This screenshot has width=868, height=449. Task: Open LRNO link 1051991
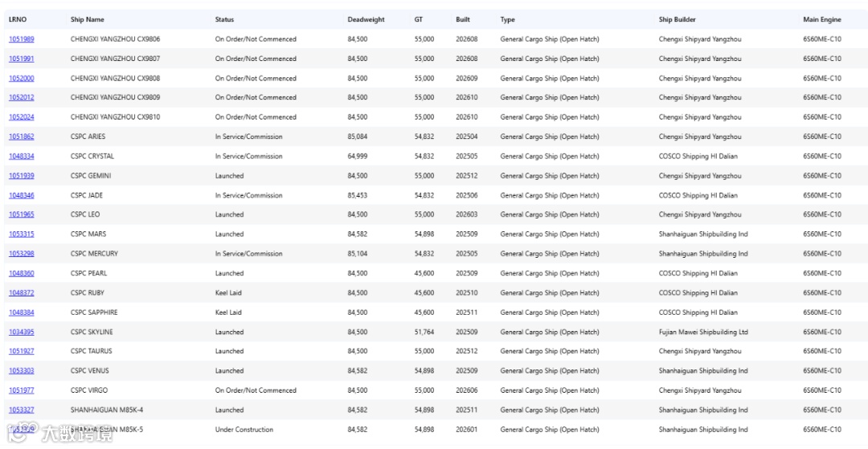click(x=21, y=59)
